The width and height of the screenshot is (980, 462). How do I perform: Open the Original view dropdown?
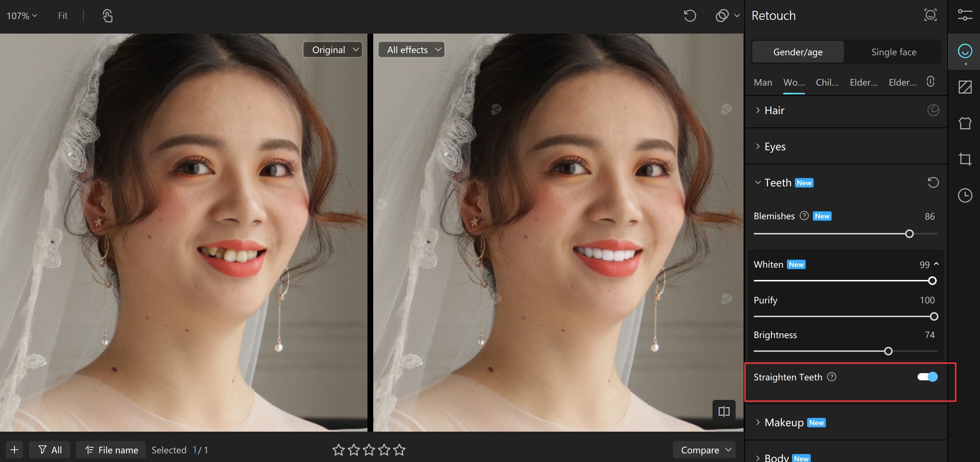click(x=332, y=50)
